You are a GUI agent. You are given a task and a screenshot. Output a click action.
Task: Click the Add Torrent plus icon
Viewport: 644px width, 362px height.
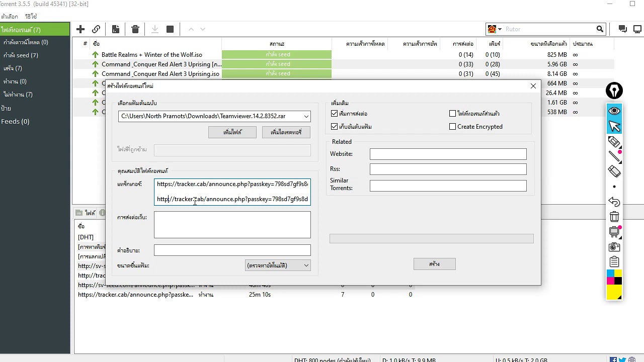click(80, 29)
